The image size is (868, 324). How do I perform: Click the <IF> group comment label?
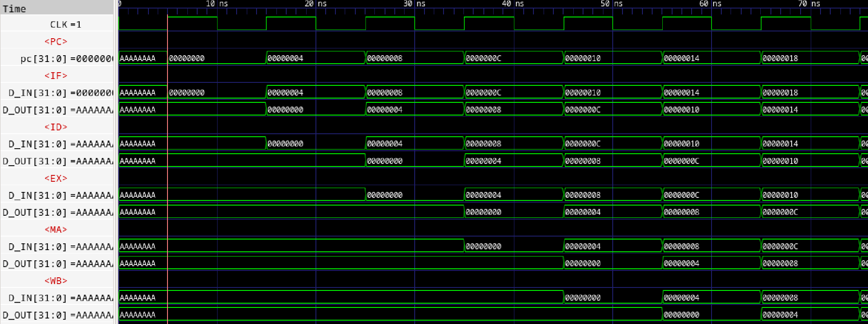point(56,76)
